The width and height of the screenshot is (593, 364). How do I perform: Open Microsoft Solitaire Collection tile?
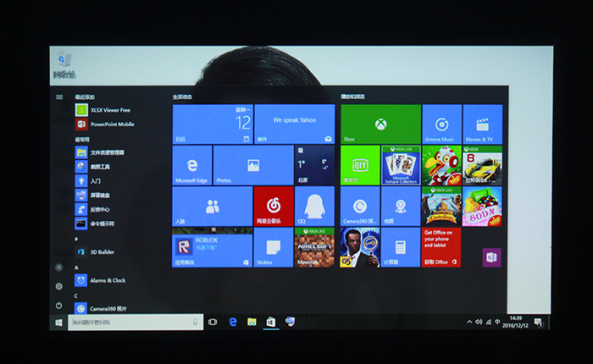[x=401, y=165]
